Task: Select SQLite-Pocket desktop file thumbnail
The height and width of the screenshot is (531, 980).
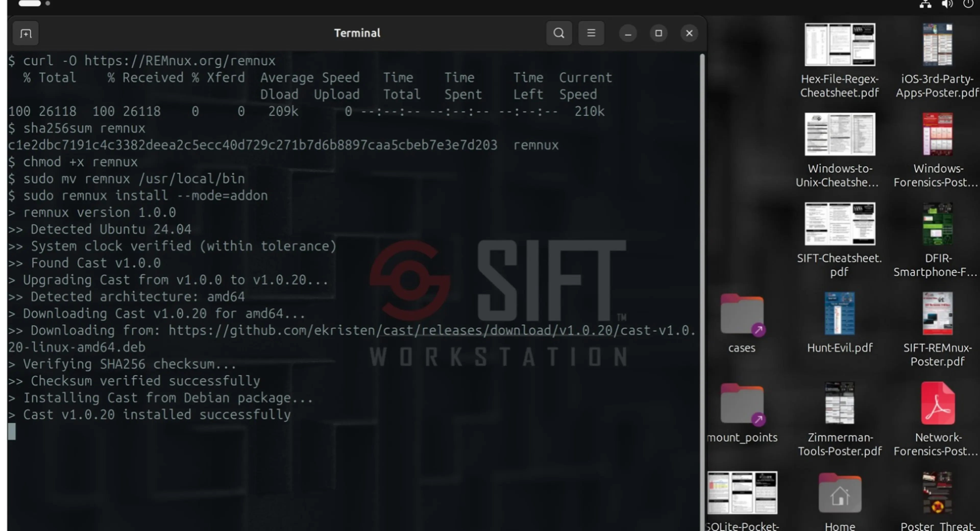Action: (x=742, y=493)
